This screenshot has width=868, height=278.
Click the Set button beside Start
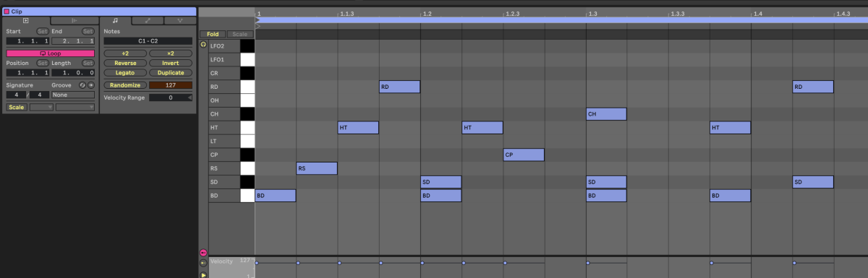[43, 32]
